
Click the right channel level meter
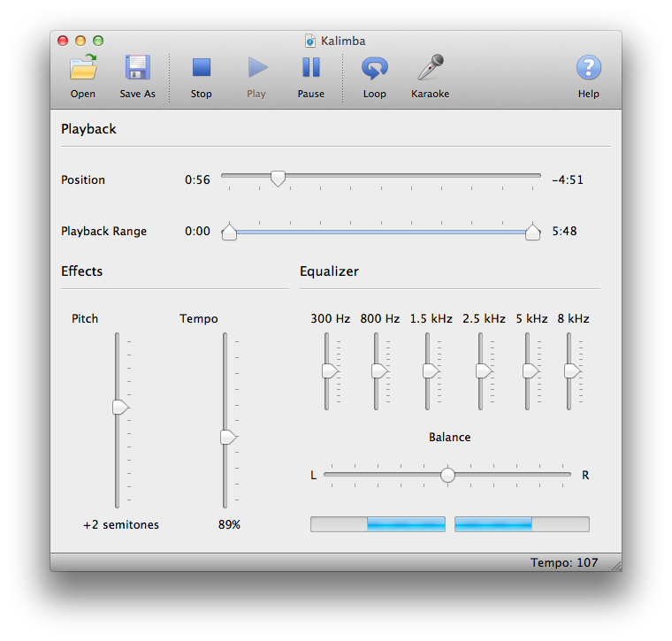tap(522, 524)
